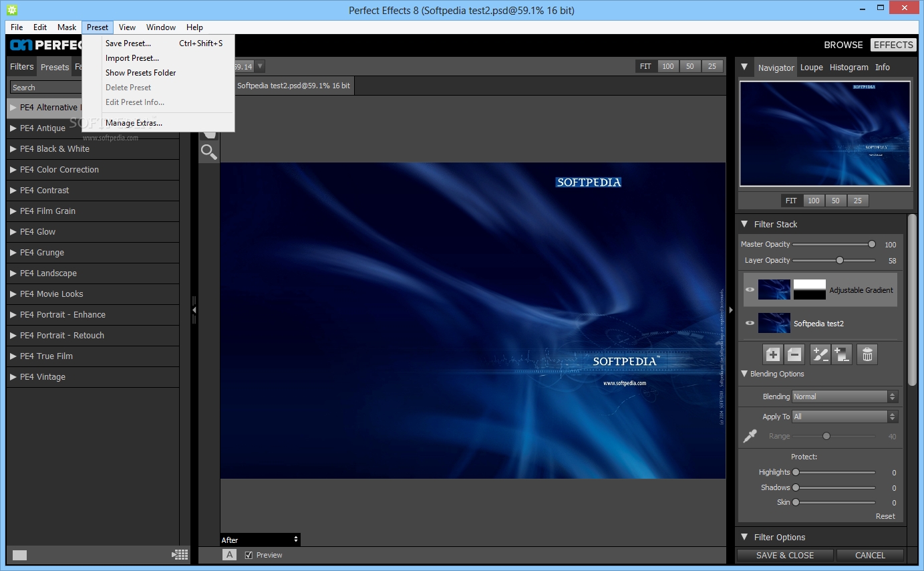
Task: Collapse the Filter Options section
Action: (x=744, y=537)
